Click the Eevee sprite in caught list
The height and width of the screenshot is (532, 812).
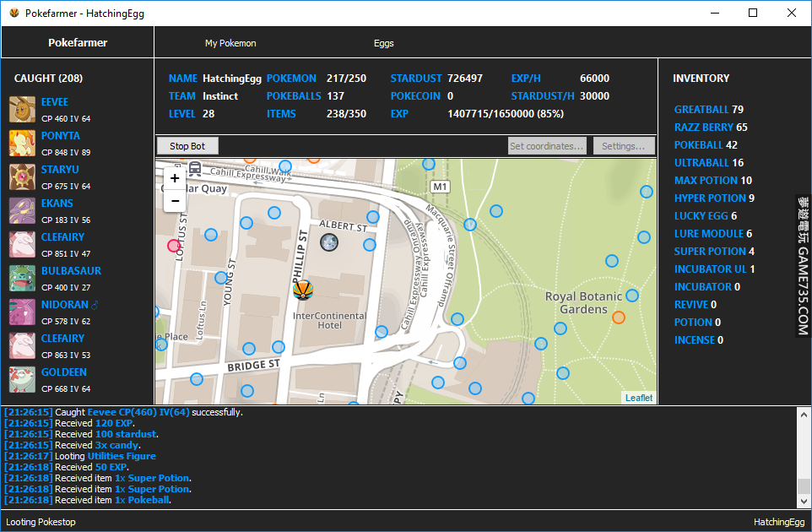(x=22, y=110)
